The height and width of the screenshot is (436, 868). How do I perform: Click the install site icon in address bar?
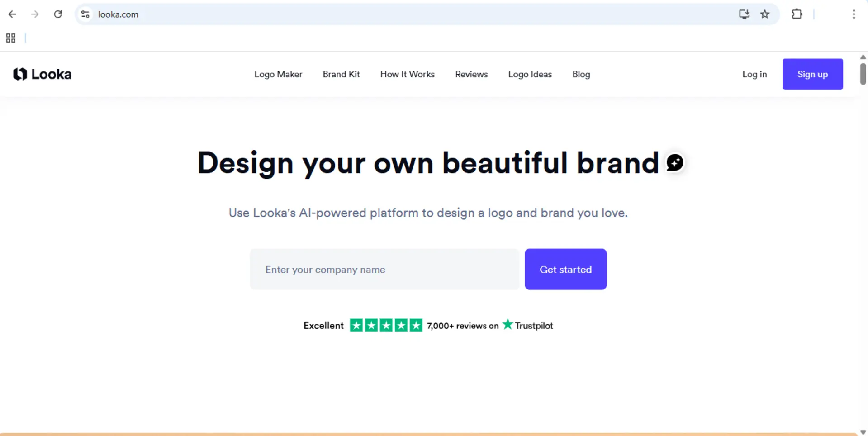coord(744,14)
